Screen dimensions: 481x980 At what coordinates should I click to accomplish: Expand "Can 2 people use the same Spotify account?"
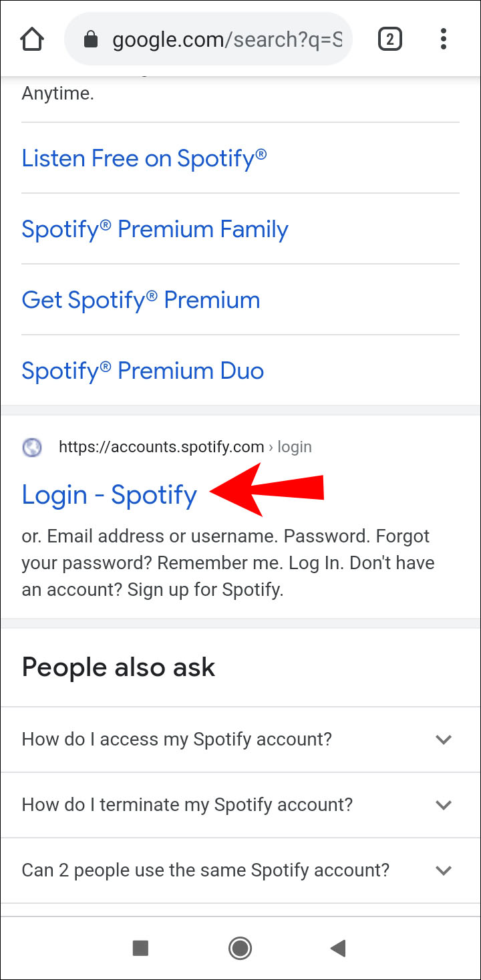click(206, 870)
